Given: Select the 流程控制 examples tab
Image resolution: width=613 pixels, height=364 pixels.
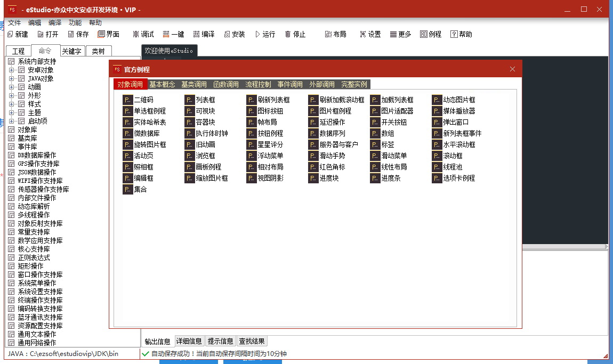Looking at the screenshot, I should (x=259, y=84).
